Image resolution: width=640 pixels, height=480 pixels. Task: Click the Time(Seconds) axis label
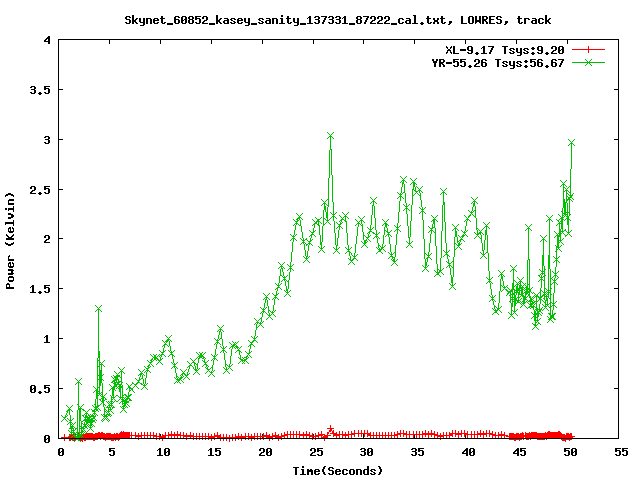point(338,471)
